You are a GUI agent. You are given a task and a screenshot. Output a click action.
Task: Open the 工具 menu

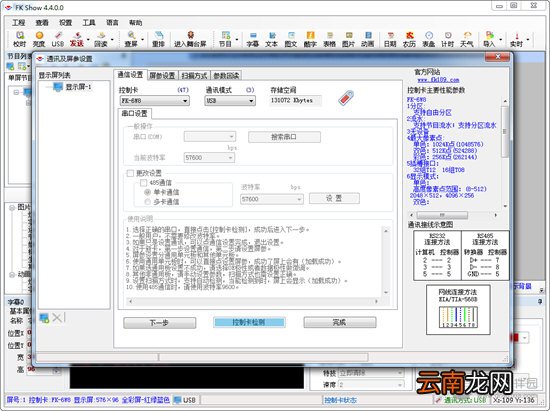point(89,22)
